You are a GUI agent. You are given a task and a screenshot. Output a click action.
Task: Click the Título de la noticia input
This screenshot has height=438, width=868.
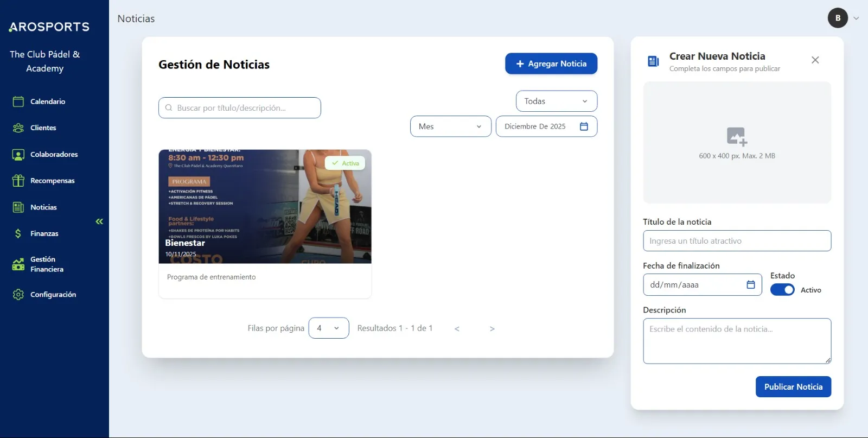[x=737, y=241]
